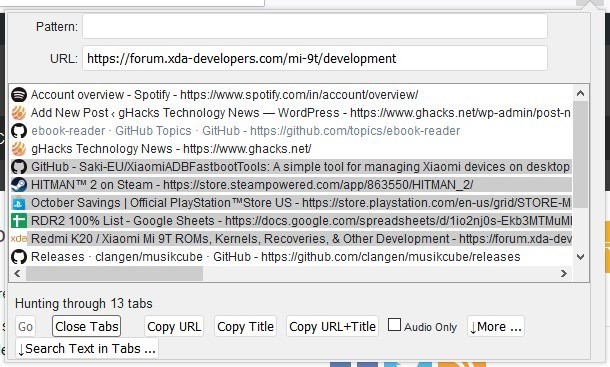Click the GitHub icon beside Saki-EU XiaomiADBFastbootTools
Screen dimensions: 610x367
(x=19, y=167)
